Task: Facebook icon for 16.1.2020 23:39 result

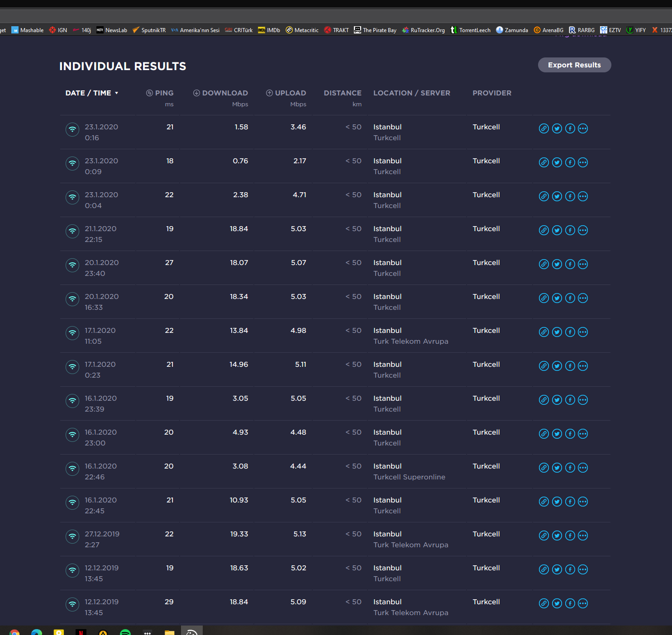Action: tap(570, 400)
